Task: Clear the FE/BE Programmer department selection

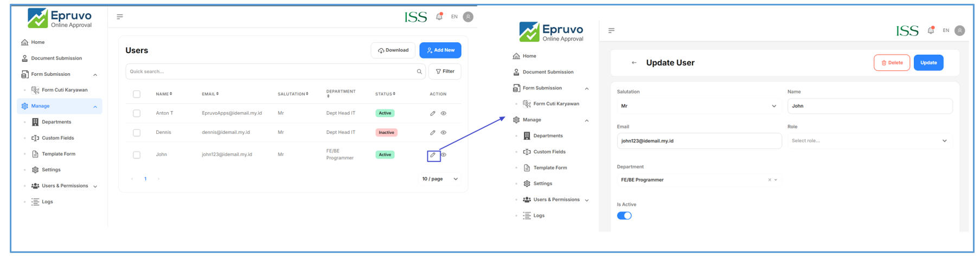Action: coord(769,180)
